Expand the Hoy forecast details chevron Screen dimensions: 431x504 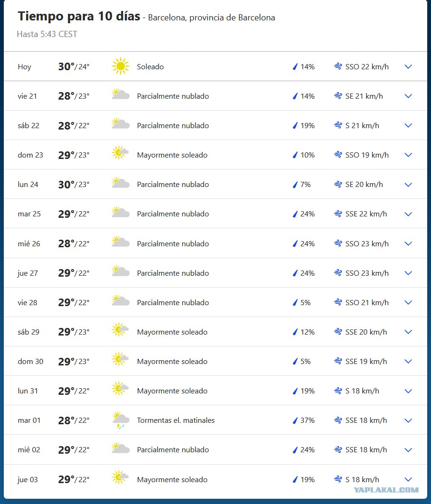(x=408, y=66)
